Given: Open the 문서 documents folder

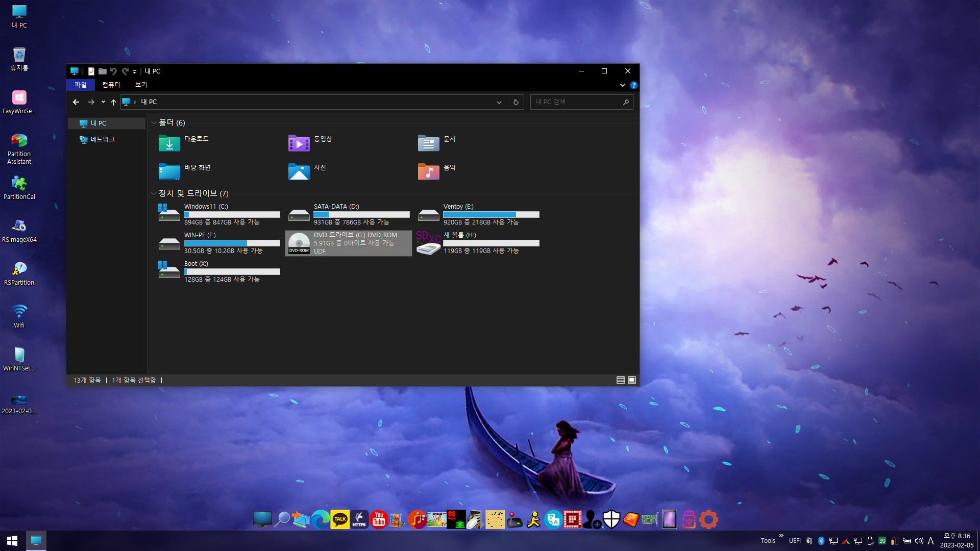Looking at the screenshot, I should (437, 143).
